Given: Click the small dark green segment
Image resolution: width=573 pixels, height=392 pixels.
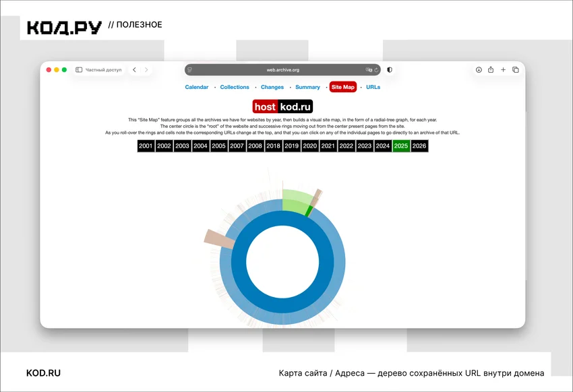Looking at the screenshot, I should pyautogui.click(x=309, y=211).
